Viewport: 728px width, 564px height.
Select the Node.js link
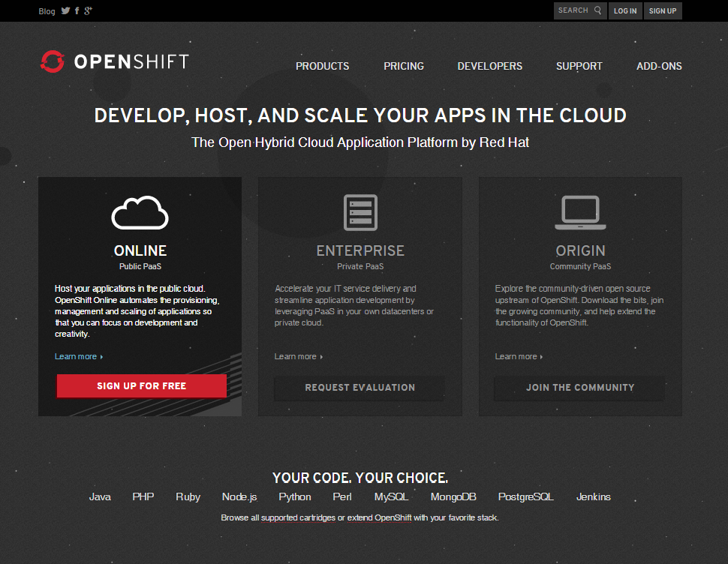pos(239,497)
